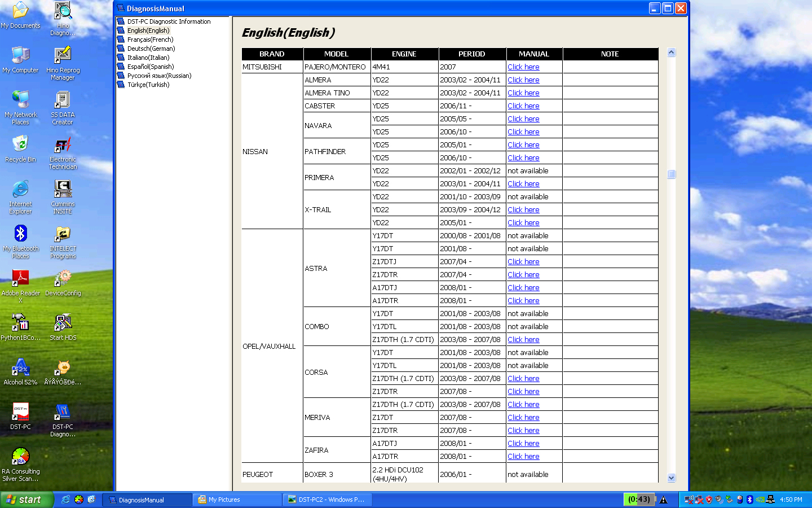Open My Documents desktop icon

[x=20, y=15]
